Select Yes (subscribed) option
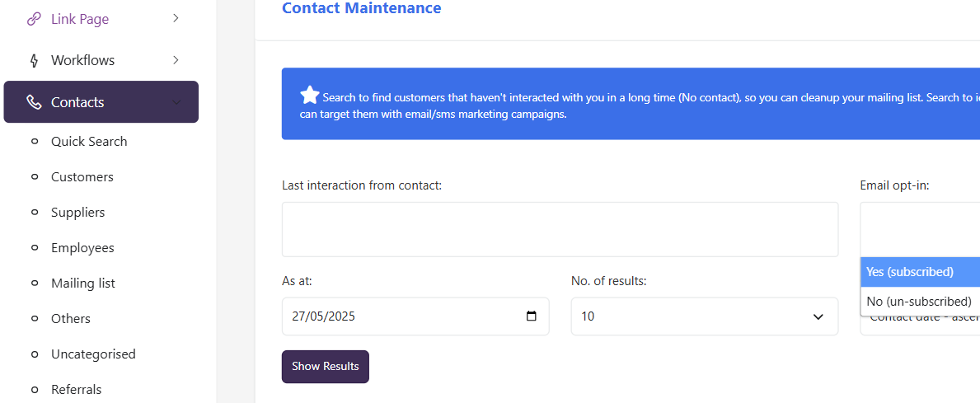Screen dimensions: 980x403 pyautogui.click(x=920, y=272)
